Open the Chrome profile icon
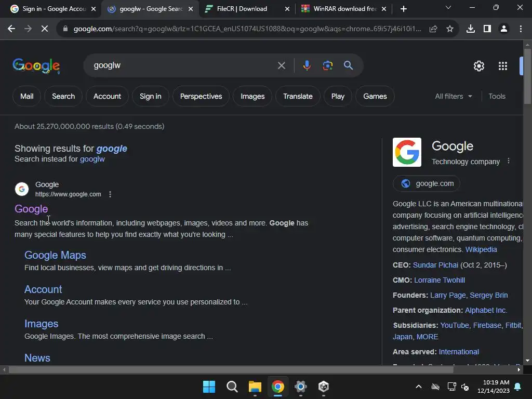Viewport: 532px width, 399px height. coord(504,29)
